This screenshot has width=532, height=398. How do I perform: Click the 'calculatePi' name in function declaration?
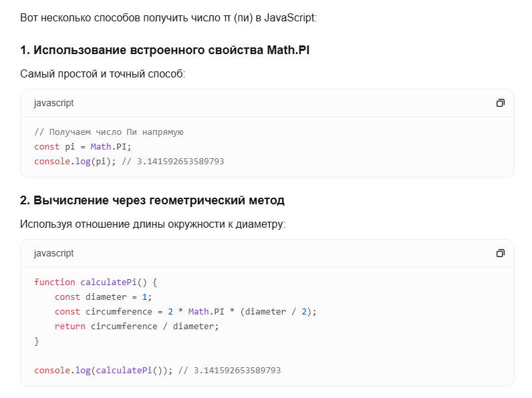click(x=108, y=282)
